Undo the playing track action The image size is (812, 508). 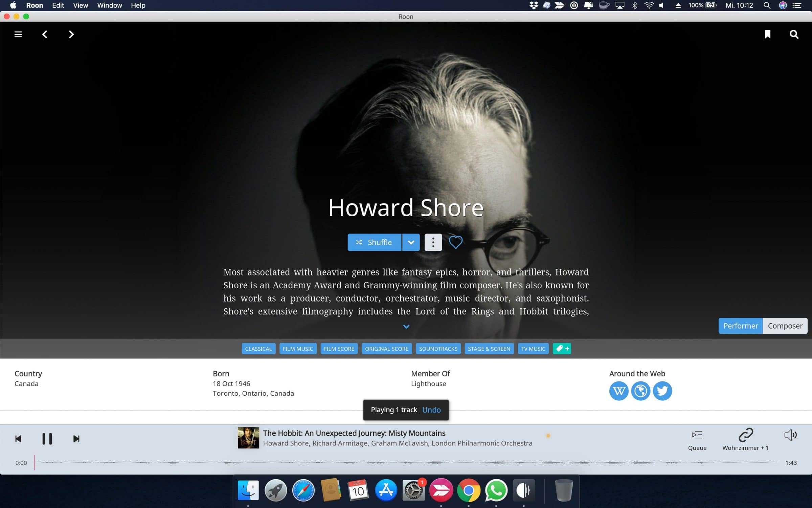431,410
